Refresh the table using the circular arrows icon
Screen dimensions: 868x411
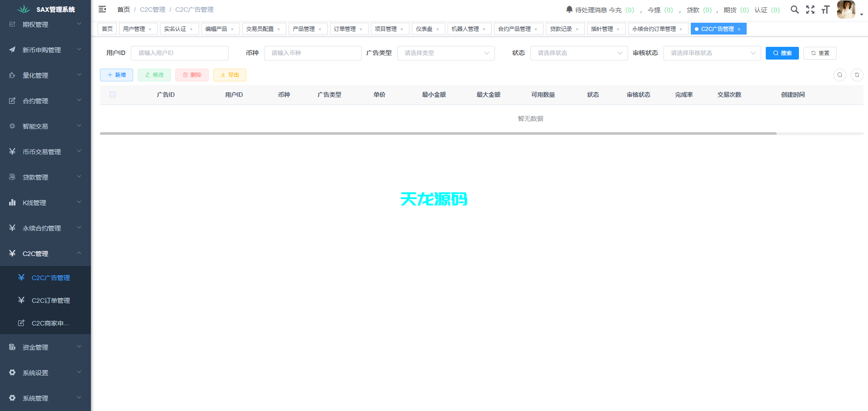tap(857, 75)
